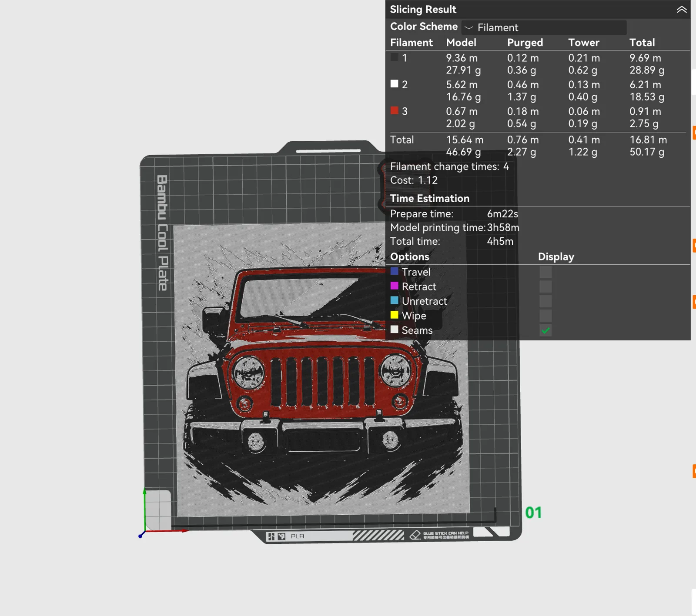Click the Tower column header

pos(584,43)
